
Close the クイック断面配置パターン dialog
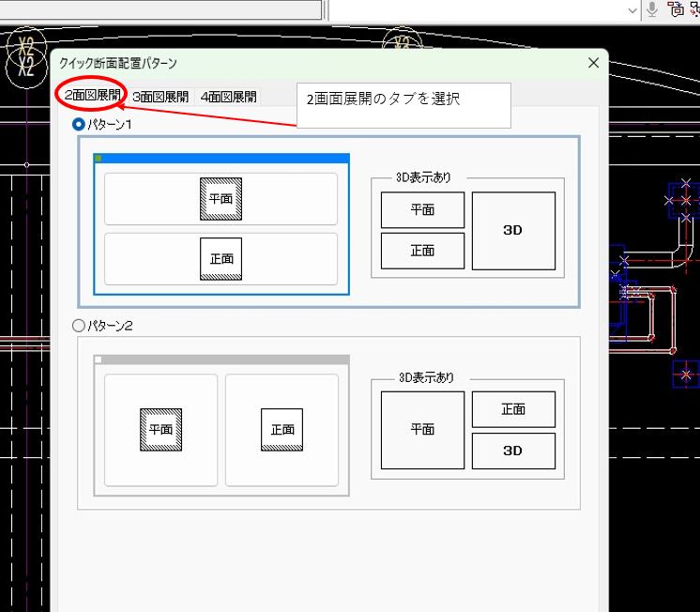pyautogui.click(x=593, y=63)
